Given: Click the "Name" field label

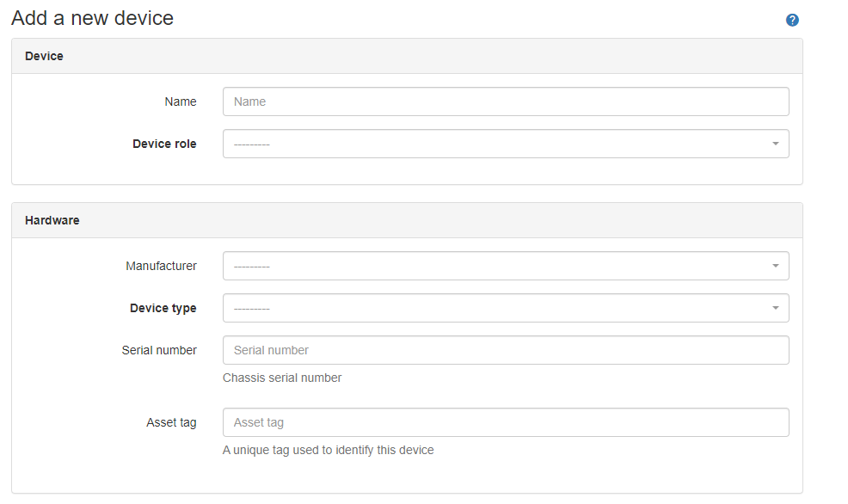Looking at the screenshot, I should pyautogui.click(x=180, y=101).
